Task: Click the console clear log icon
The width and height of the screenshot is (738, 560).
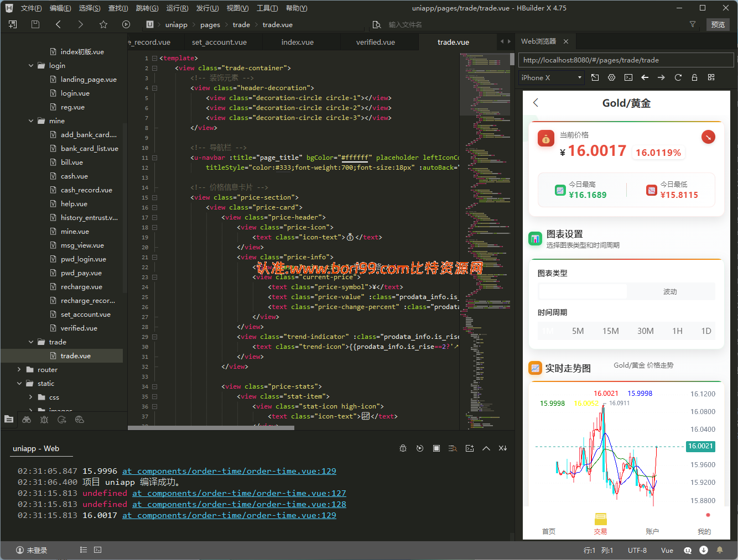Action: (x=503, y=448)
